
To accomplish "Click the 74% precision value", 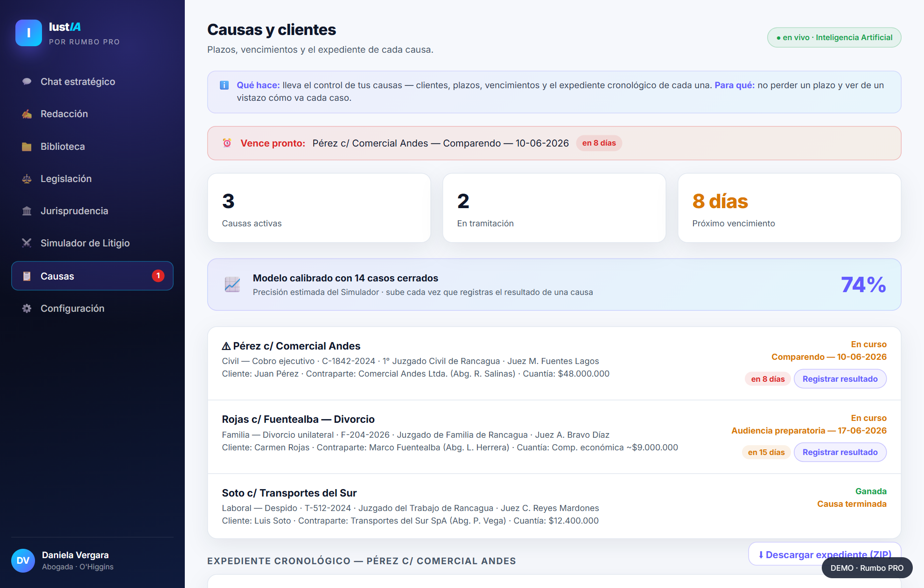I will point(863,285).
